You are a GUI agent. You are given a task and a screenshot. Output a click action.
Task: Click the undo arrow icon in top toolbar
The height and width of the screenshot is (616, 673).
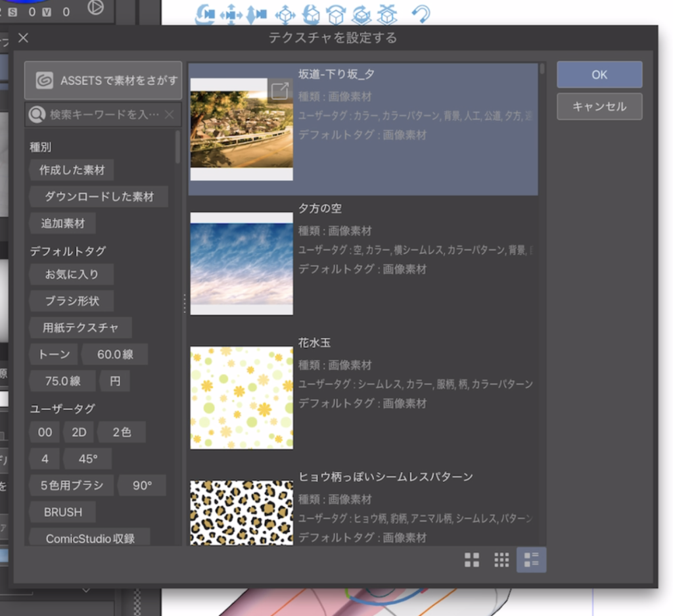click(421, 13)
